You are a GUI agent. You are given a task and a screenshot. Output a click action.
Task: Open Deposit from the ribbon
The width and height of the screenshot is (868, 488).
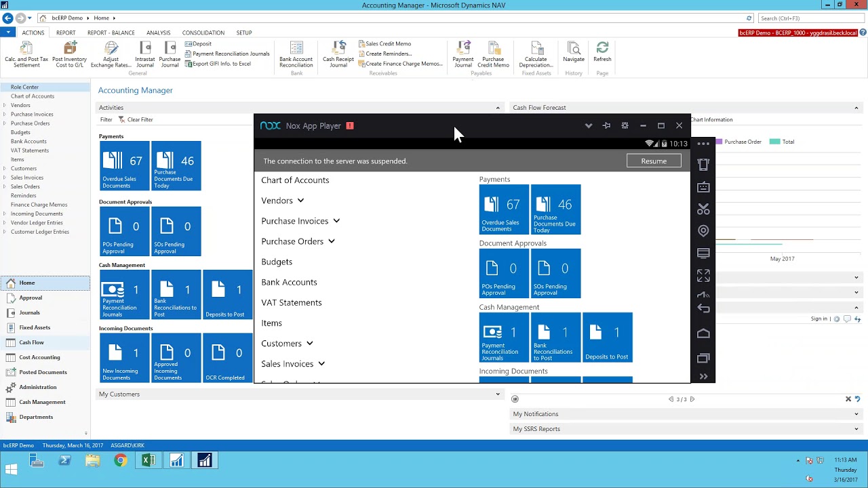198,44
